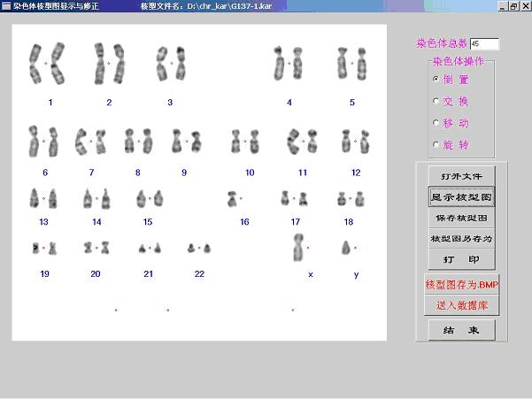
Task: Select the Y chromosome image
Action: pos(348,249)
